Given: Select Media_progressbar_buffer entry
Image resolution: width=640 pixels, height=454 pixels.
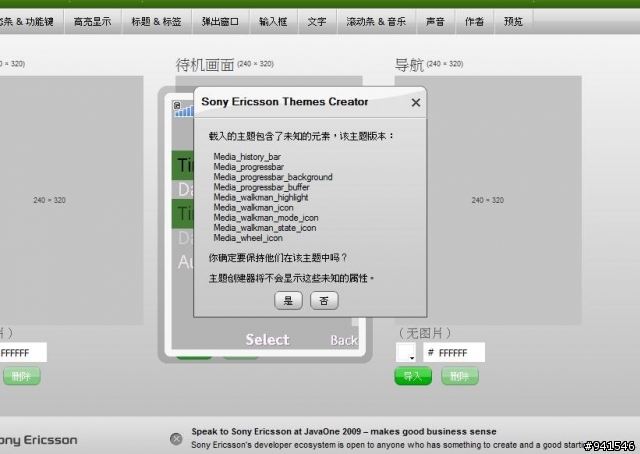Looking at the screenshot, I should click(262, 187).
